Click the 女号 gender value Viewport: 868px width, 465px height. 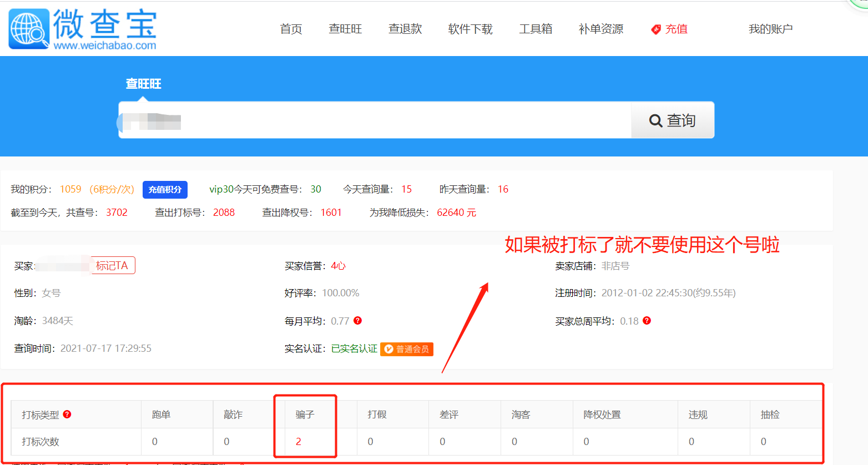51,293
